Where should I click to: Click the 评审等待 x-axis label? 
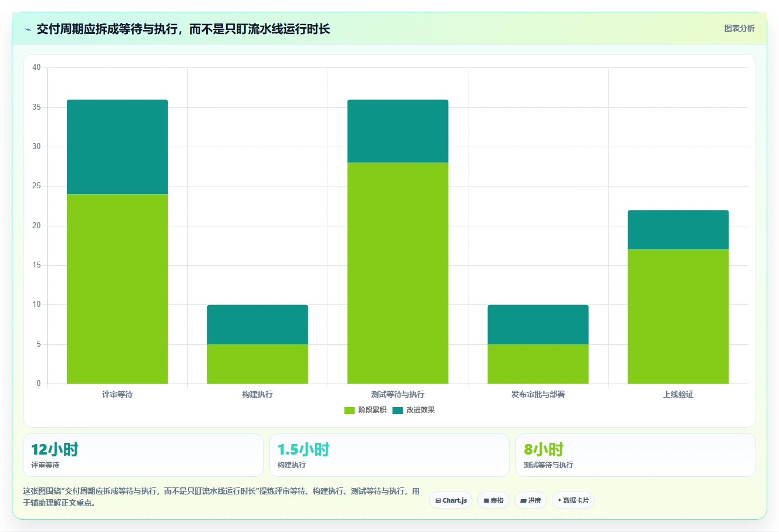coord(117,394)
